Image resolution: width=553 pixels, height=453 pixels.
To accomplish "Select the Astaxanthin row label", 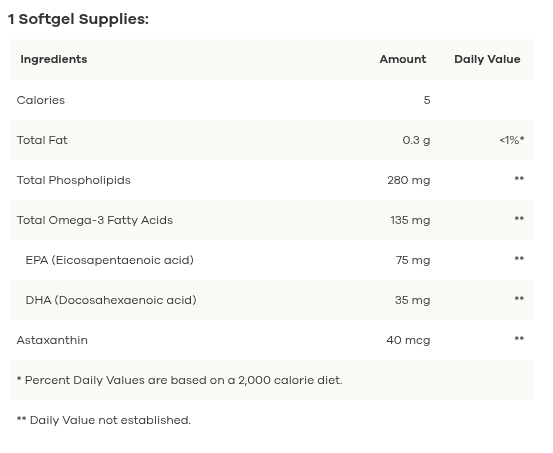I will coord(52,340).
